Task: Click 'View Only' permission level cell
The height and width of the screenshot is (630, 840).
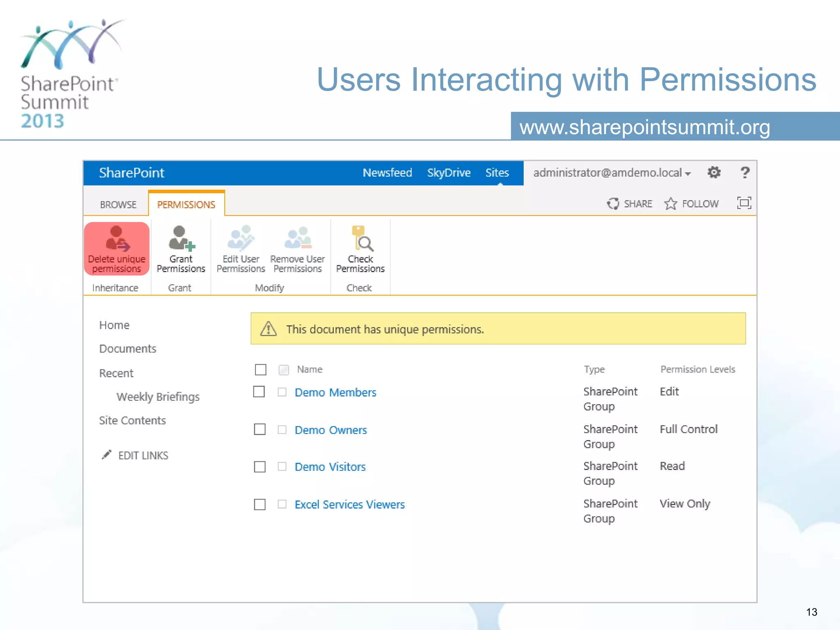Action: (x=685, y=504)
